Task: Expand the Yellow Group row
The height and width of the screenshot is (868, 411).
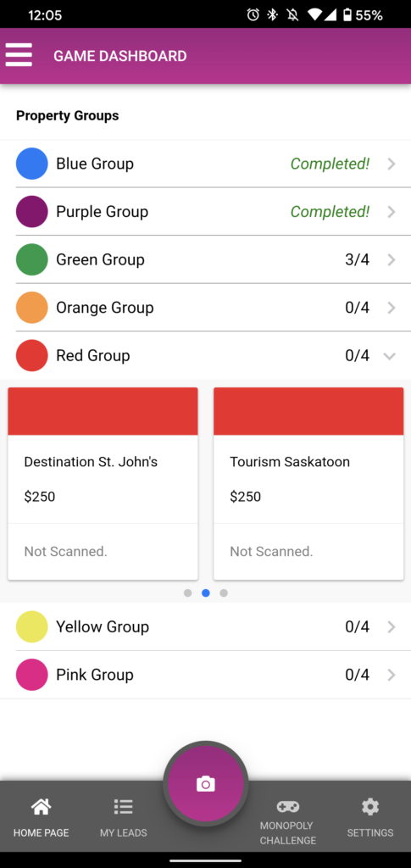Action: (205, 626)
